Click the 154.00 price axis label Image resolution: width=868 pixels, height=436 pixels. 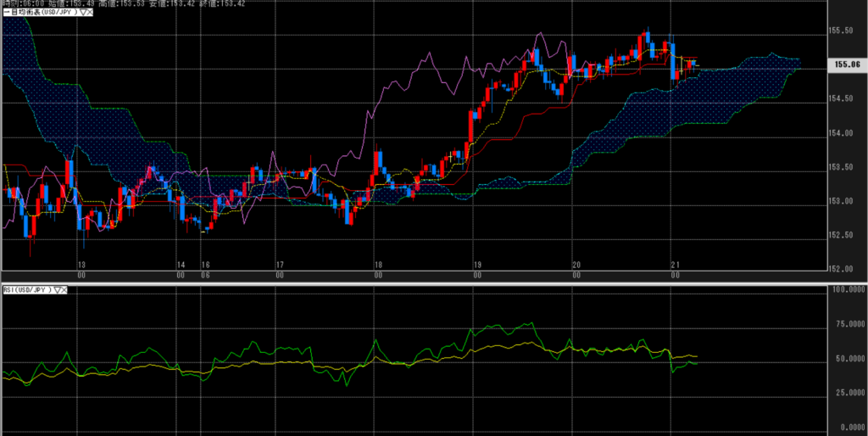pyautogui.click(x=840, y=133)
